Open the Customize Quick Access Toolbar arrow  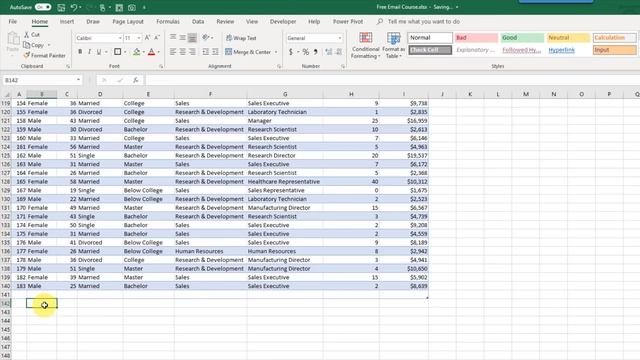(x=144, y=7)
